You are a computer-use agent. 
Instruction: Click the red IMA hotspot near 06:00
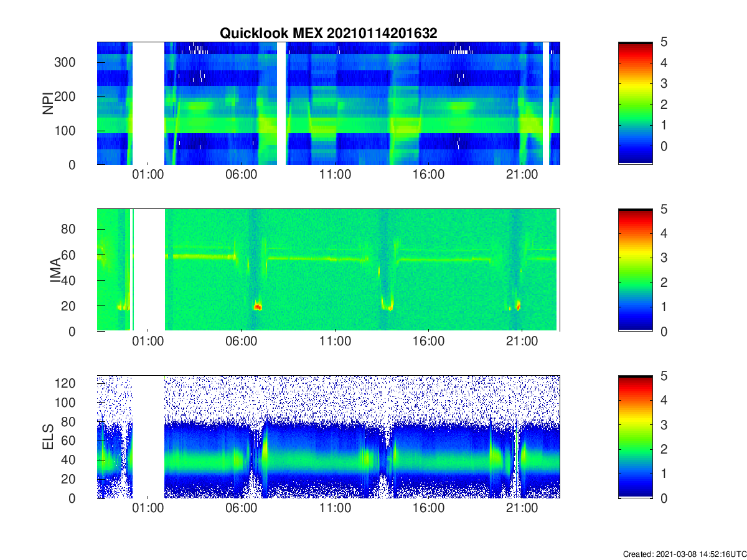pyautogui.click(x=258, y=306)
